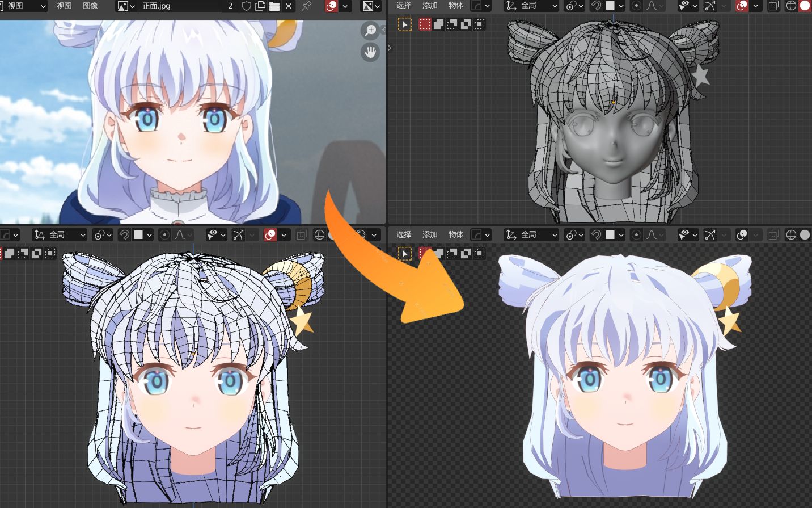Click the New Image icon beside the shield
Viewport: 812px width, 508px height.
tap(259, 7)
